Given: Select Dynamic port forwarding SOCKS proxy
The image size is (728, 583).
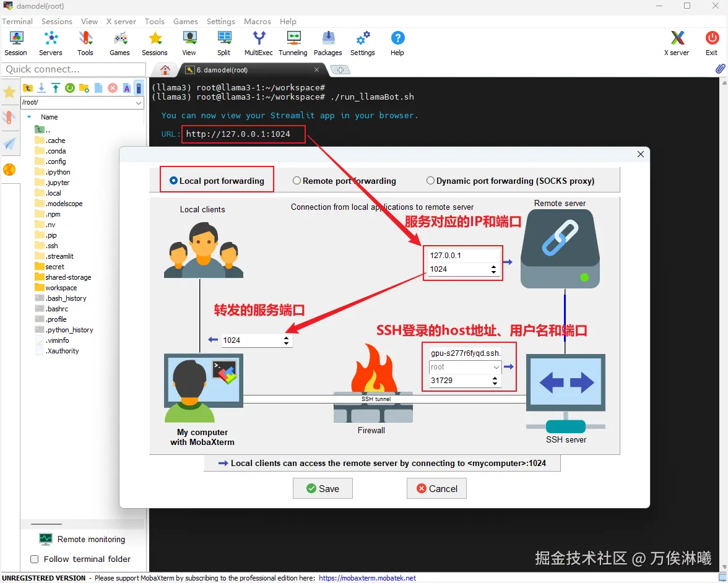Looking at the screenshot, I should click(430, 181).
